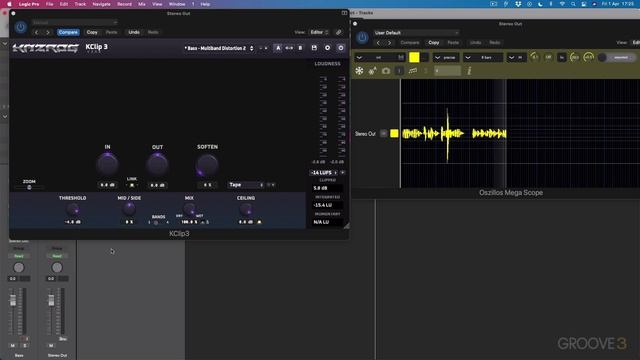This screenshot has height=360, width=640.
Task: Open the Navigate menu
Action: coord(101,4)
